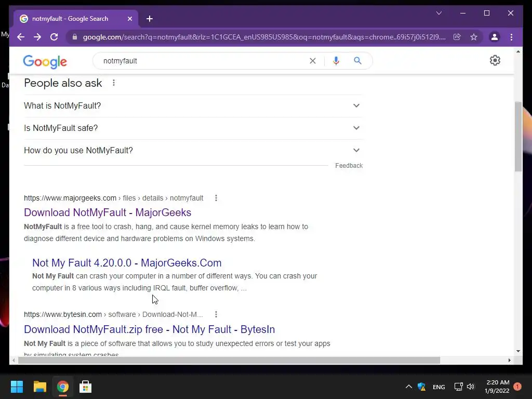Switch ENG input language indicator
This screenshot has width=532, height=399.
click(438, 387)
